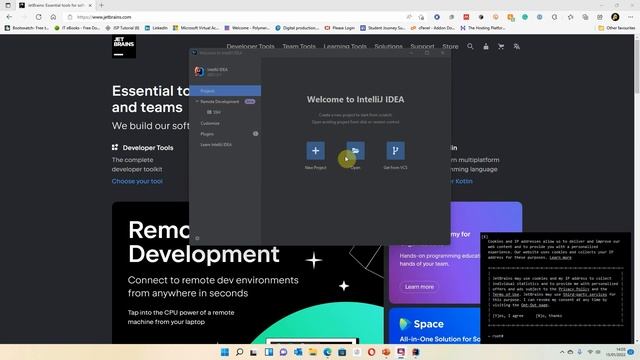Close the cookie console with [X]
640x360 pixels.
(x=484, y=237)
